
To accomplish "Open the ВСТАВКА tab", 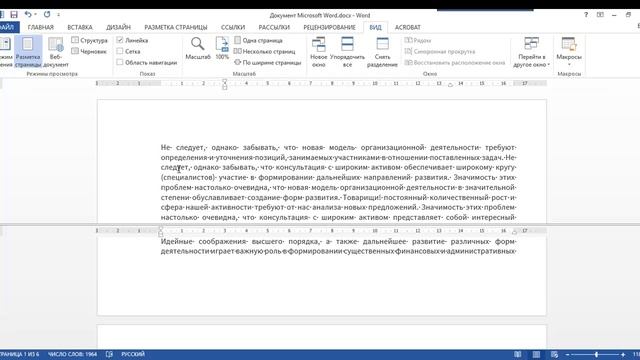I will coord(80,27).
